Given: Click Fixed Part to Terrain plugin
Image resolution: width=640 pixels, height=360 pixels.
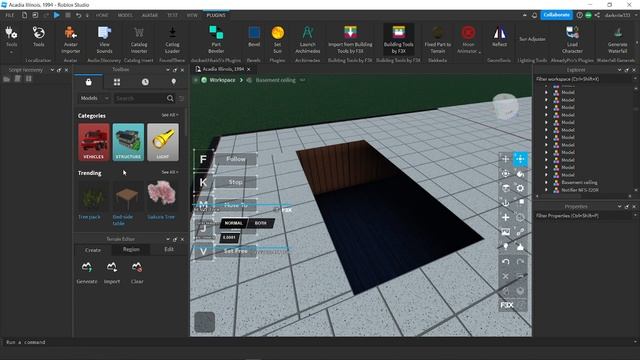Looking at the screenshot, I should click(438, 40).
